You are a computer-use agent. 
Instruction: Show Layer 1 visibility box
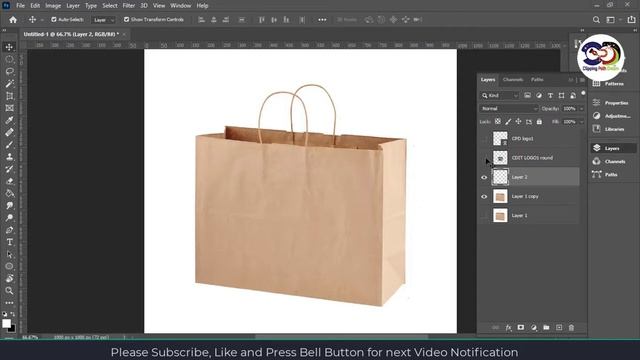[x=484, y=216]
